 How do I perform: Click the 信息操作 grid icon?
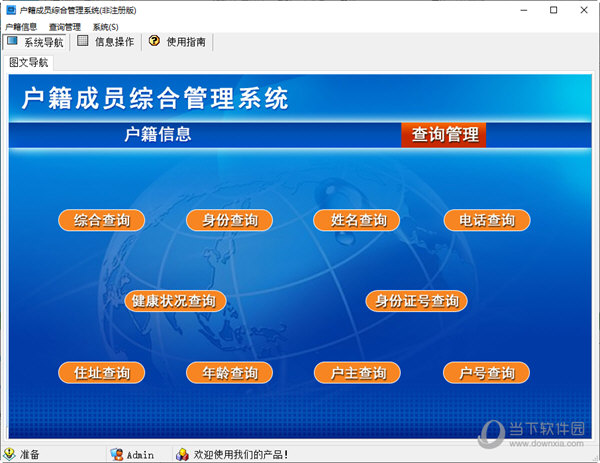coord(83,41)
